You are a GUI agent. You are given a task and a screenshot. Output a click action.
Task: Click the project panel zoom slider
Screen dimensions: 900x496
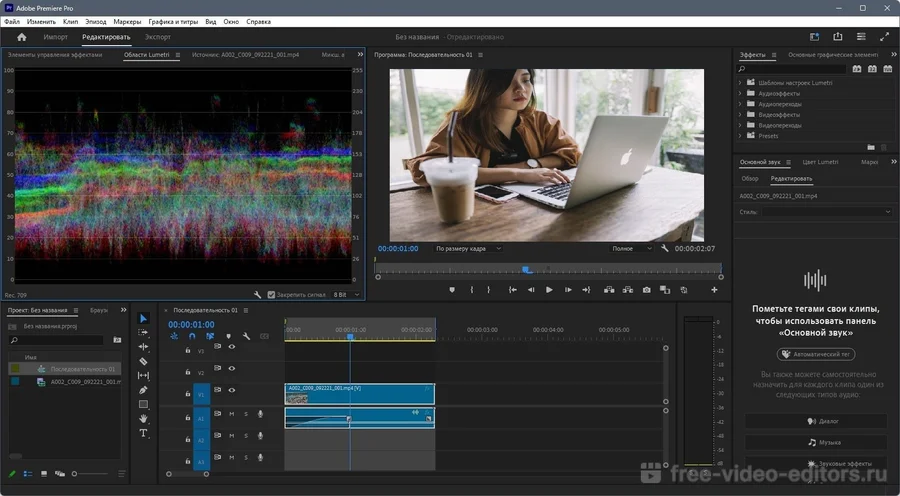coord(90,474)
